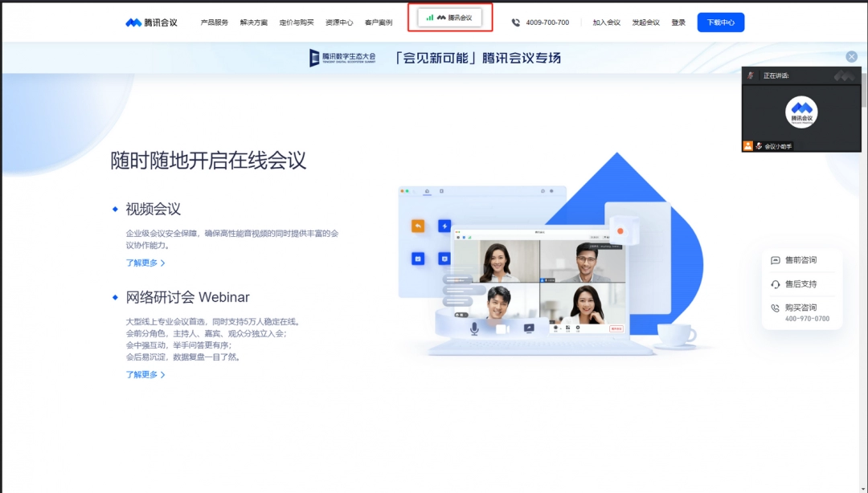
Task: Click the 购买咨询 phone icon
Action: pyautogui.click(x=775, y=308)
